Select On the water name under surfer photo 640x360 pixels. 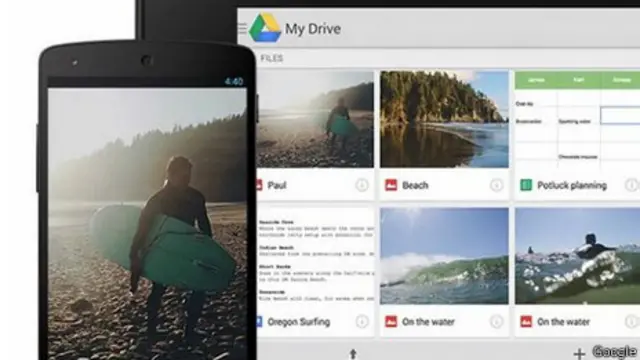pos(563,322)
